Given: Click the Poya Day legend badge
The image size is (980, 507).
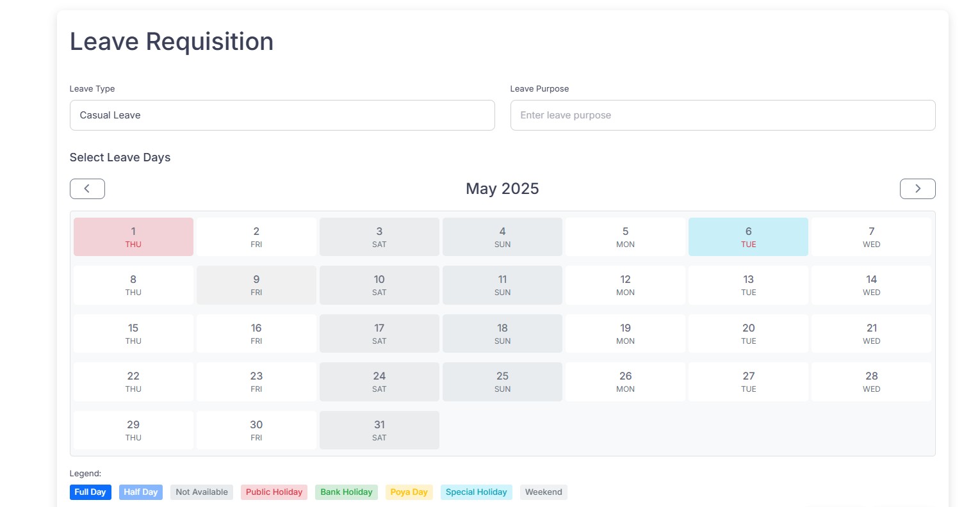Looking at the screenshot, I should tap(409, 492).
